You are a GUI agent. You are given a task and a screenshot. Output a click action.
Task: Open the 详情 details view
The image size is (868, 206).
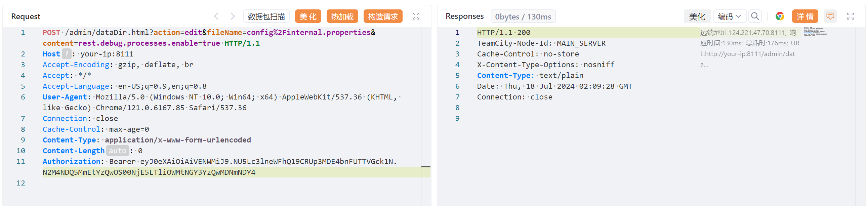[x=805, y=16]
